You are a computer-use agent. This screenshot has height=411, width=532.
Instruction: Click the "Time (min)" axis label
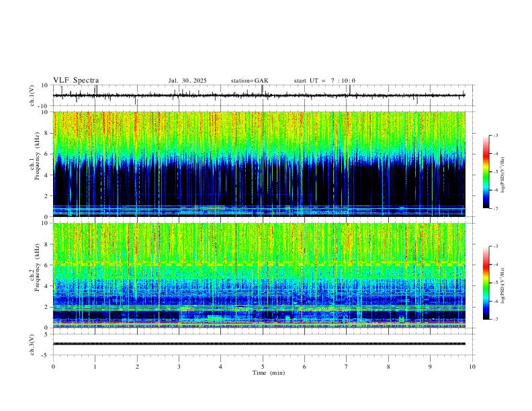[269, 373]
